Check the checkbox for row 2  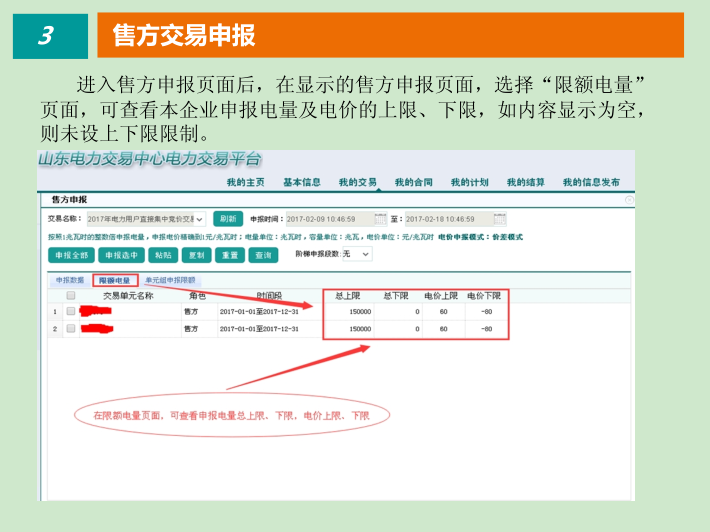tap(71, 329)
